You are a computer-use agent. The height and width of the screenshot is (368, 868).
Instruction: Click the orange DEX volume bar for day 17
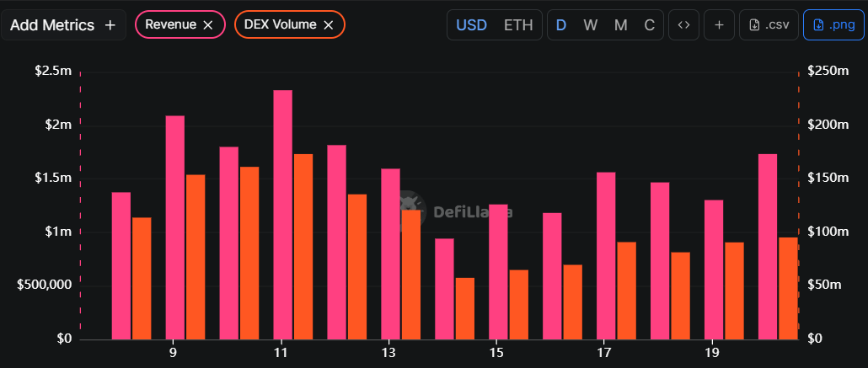pos(627,291)
